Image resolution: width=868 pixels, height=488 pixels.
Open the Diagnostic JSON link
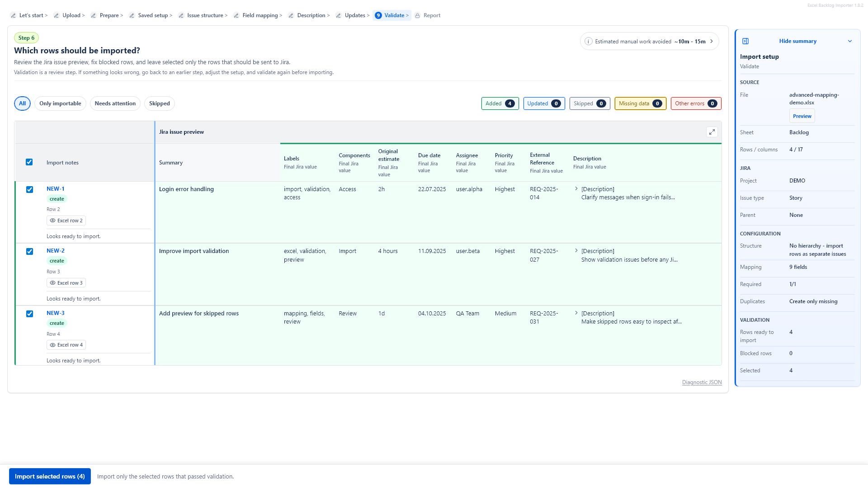[x=702, y=382]
